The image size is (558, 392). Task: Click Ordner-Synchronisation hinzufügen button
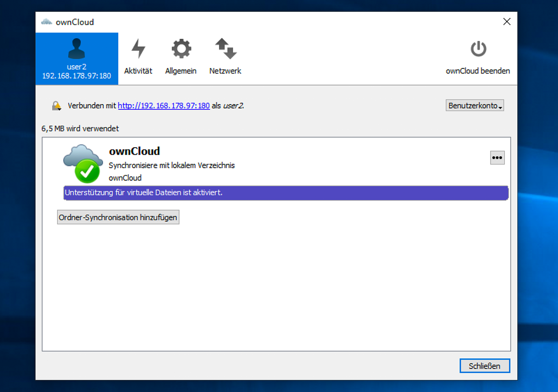(x=118, y=217)
